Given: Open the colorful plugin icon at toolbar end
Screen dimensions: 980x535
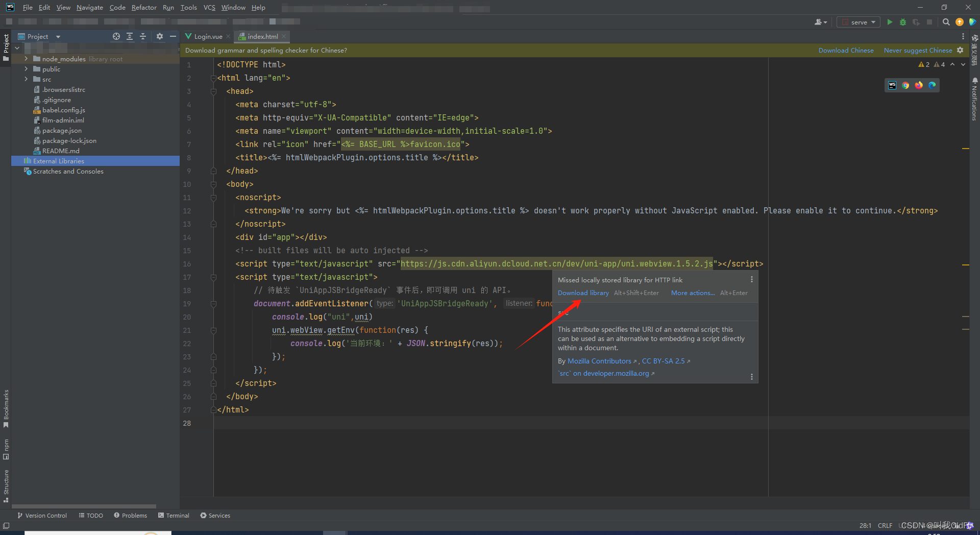Looking at the screenshot, I should click(972, 22).
